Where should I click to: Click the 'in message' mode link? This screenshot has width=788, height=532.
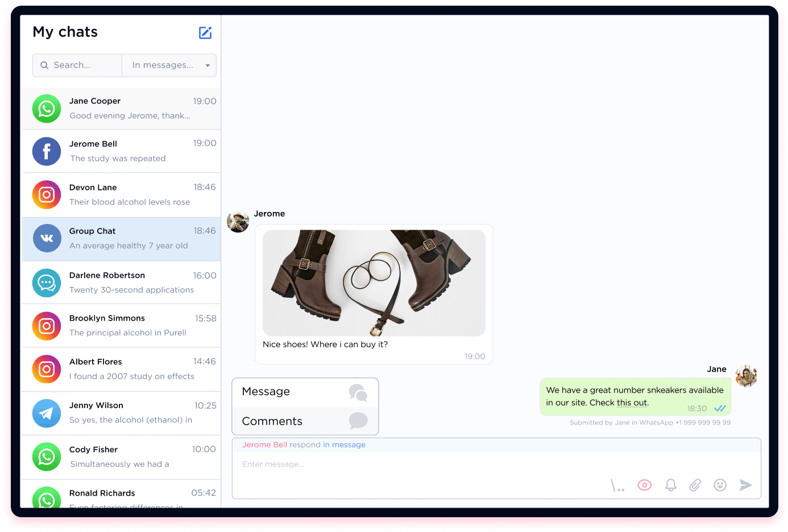(x=344, y=445)
